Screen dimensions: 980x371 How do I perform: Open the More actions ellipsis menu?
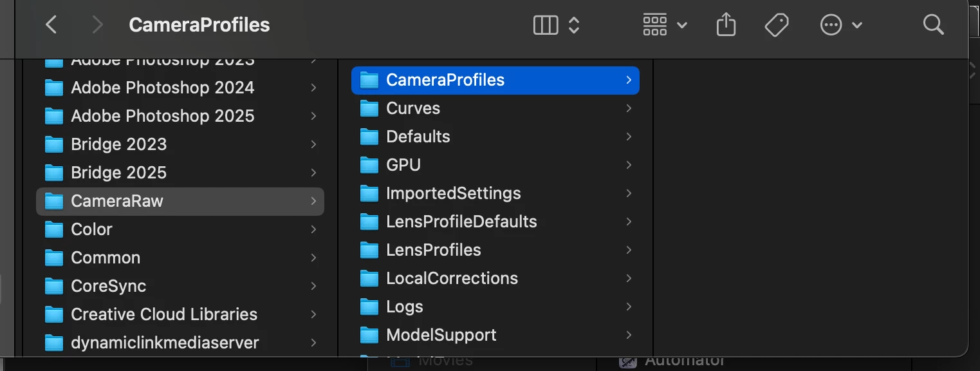coord(840,25)
